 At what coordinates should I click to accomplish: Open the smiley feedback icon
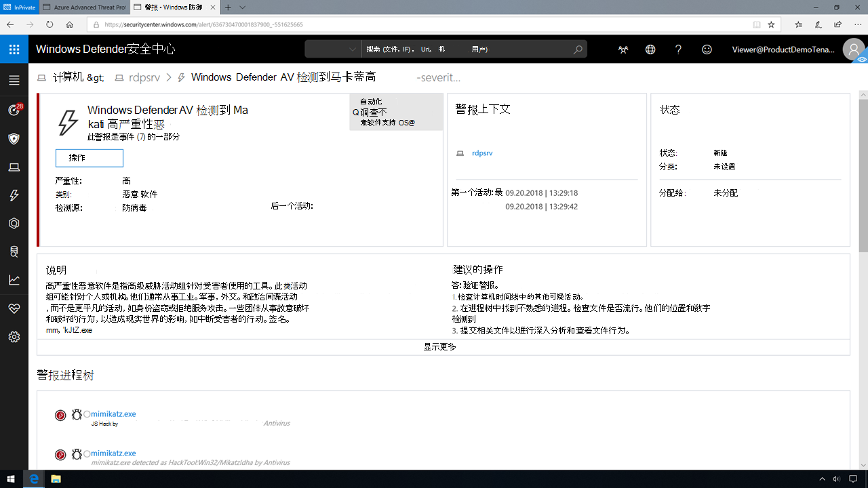(x=707, y=49)
